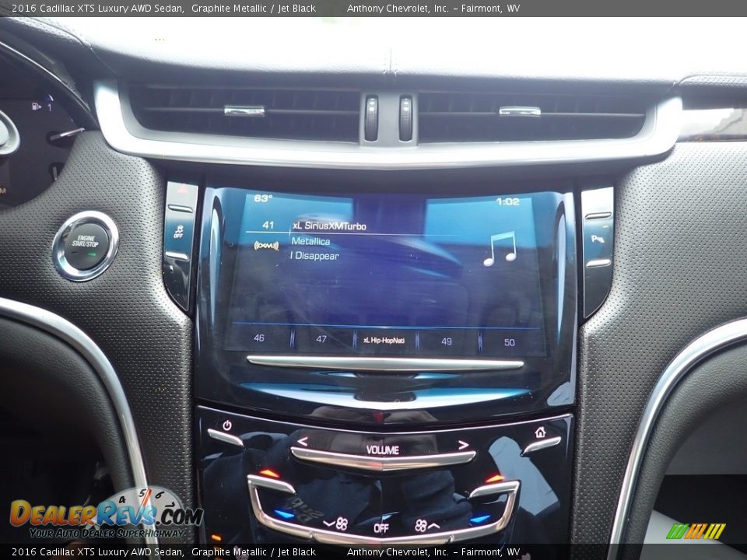The image size is (747, 560).
Task: Tap the 1:02 clock display
Action: click(x=508, y=201)
